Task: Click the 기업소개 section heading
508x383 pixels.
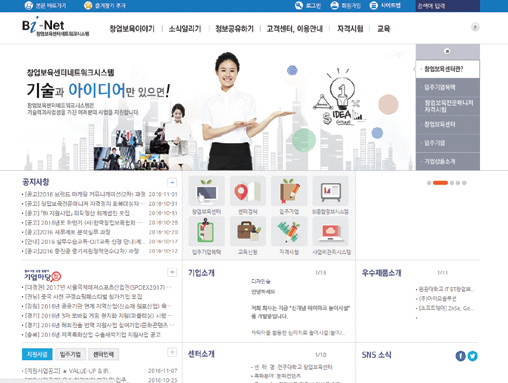Action: click(201, 273)
